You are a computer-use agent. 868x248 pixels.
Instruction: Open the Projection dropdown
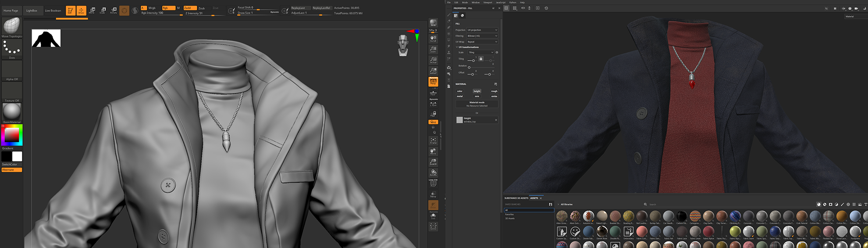(x=482, y=30)
